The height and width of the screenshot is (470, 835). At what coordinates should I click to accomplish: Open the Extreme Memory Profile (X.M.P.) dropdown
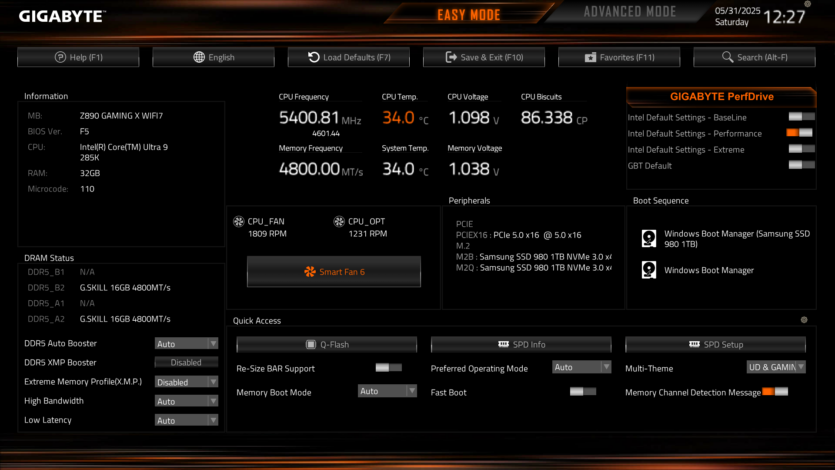click(x=186, y=382)
